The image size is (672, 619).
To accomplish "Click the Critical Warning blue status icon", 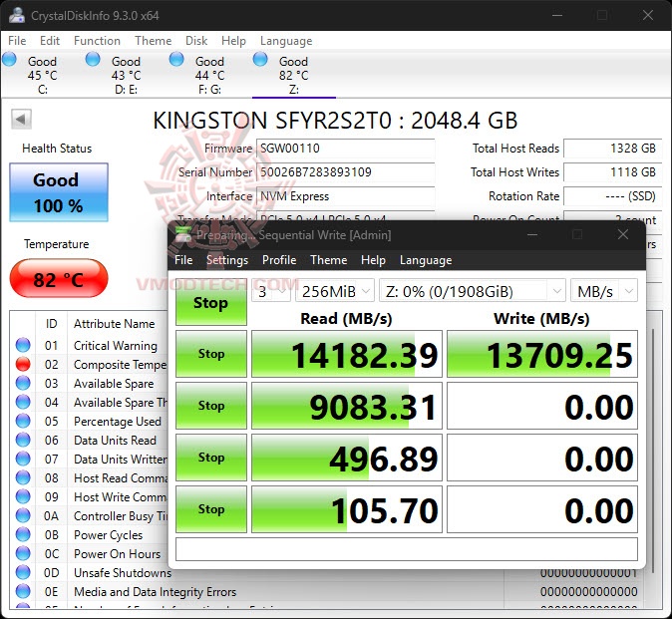I will [x=23, y=345].
